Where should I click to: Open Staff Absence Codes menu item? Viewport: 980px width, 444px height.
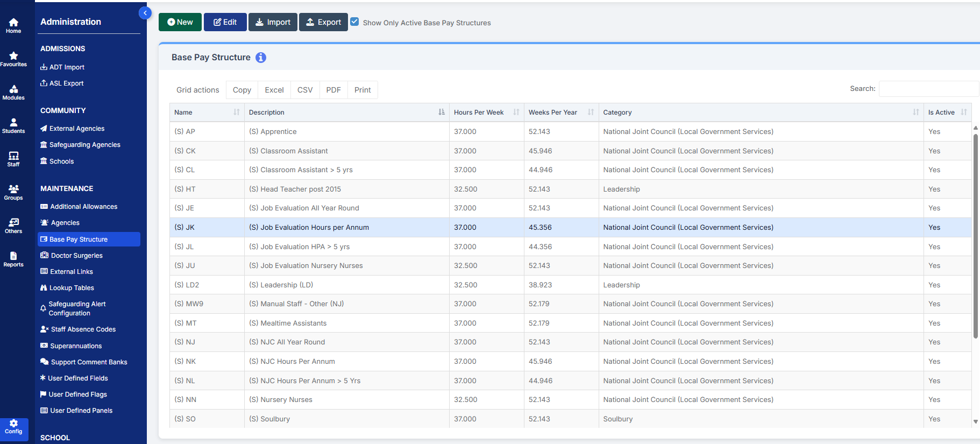point(83,329)
